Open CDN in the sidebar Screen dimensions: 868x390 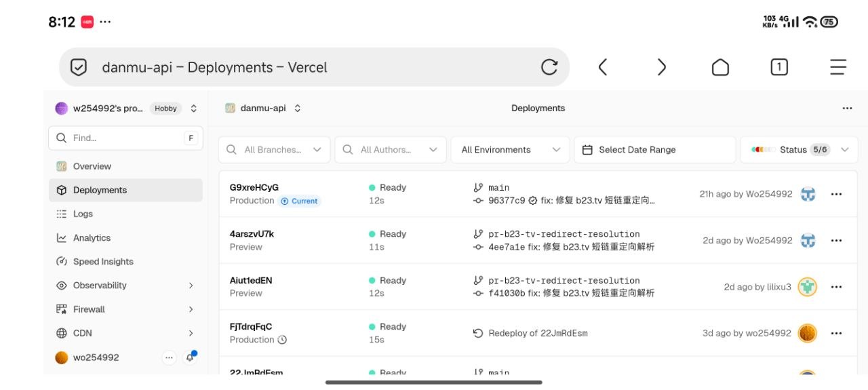125,333
